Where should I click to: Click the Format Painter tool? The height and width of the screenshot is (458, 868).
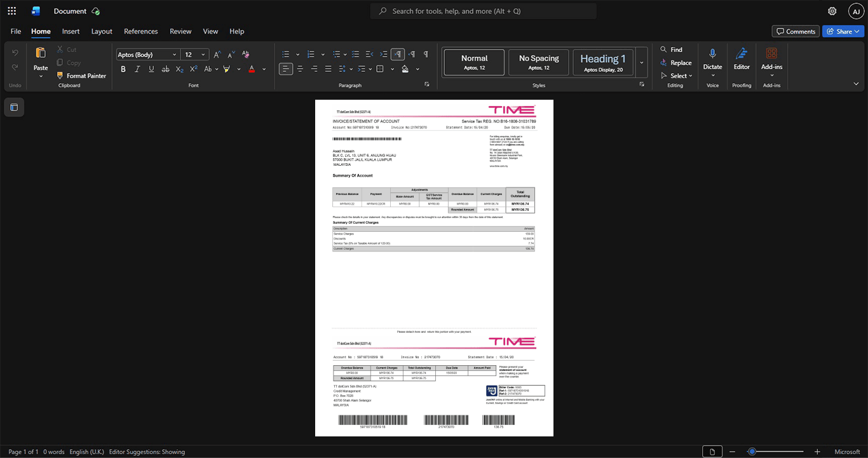(81, 76)
